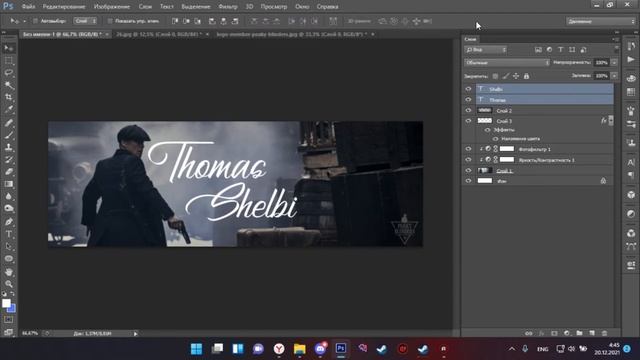Open the Фильтр menu
The image size is (640, 360).
click(228, 7)
